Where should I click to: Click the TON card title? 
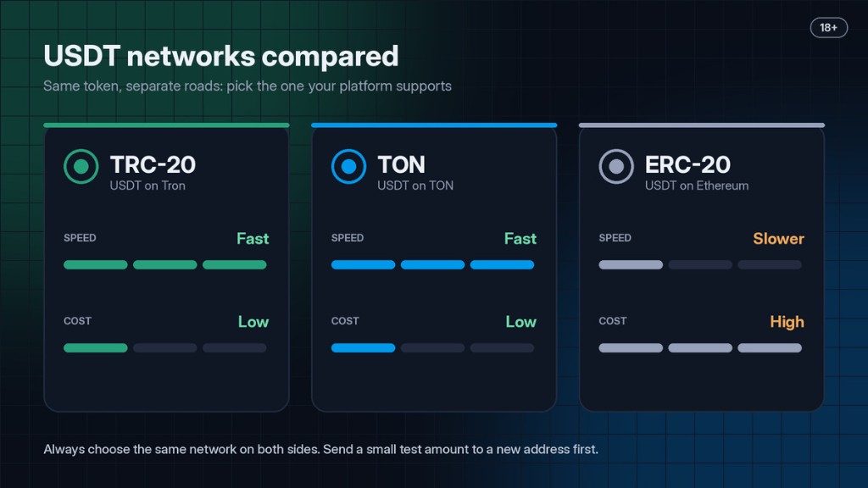[x=401, y=165]
